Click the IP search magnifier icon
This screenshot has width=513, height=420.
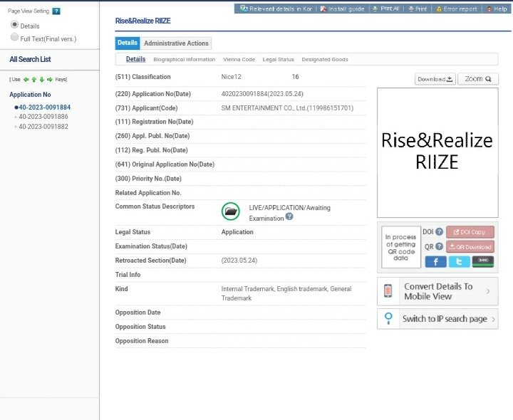click(388, 318)
